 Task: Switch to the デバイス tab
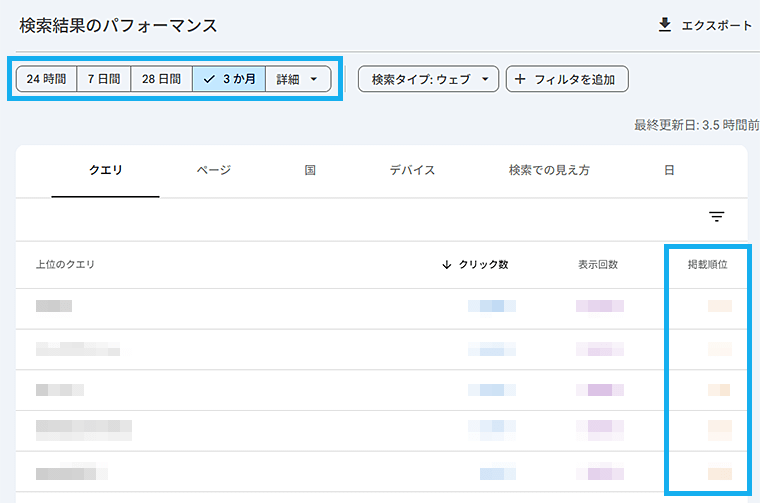(x=412, y=170)
